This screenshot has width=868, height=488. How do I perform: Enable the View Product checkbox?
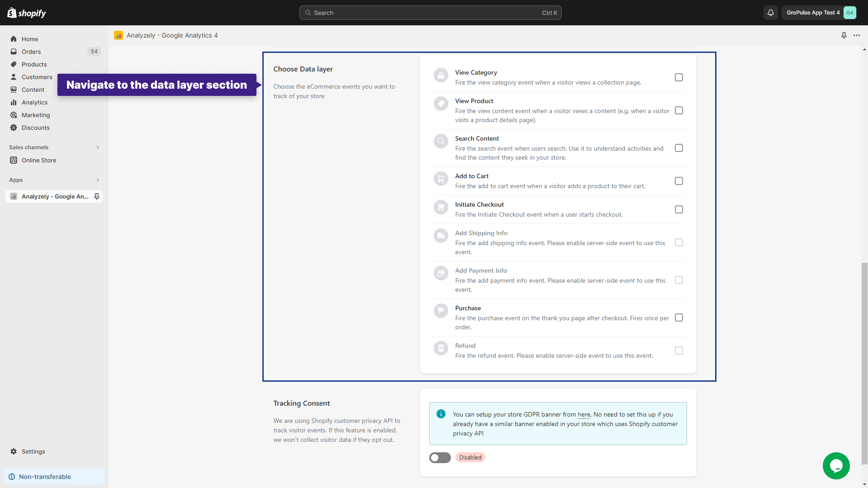click(x=678, y=110)
